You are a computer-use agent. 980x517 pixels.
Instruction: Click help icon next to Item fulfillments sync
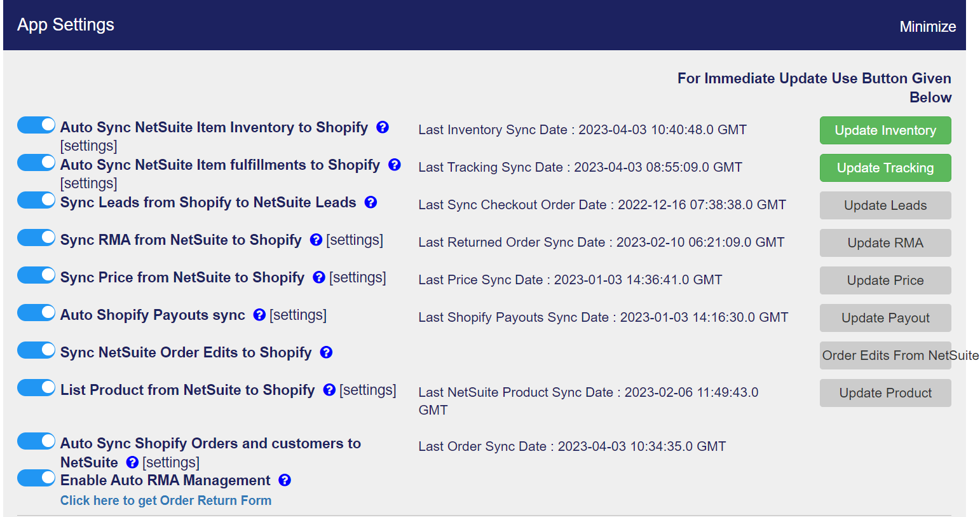coord(395,165)
